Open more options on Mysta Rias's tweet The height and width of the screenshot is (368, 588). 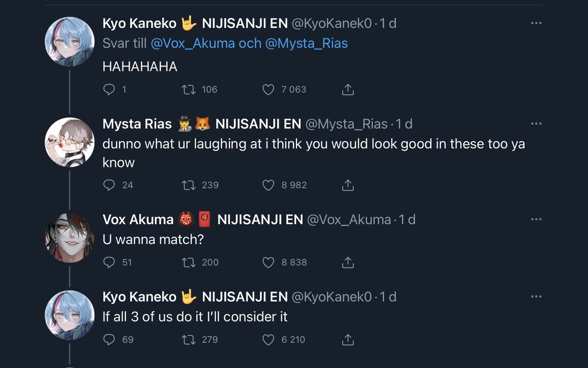point(536,124)
